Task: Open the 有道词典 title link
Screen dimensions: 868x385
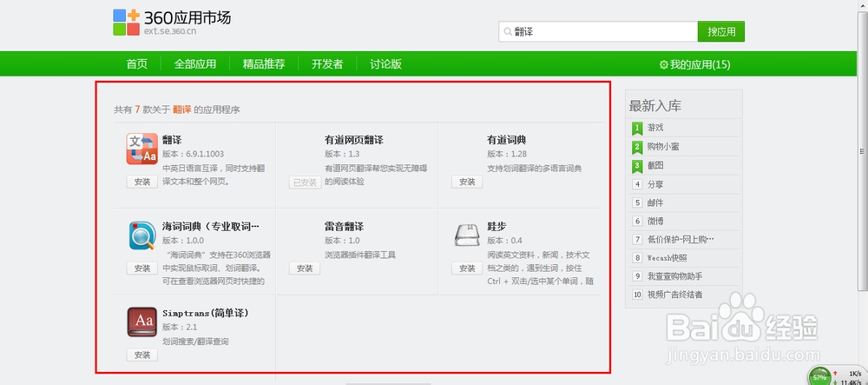Action: pyautogui.click(x=507, y=140)
